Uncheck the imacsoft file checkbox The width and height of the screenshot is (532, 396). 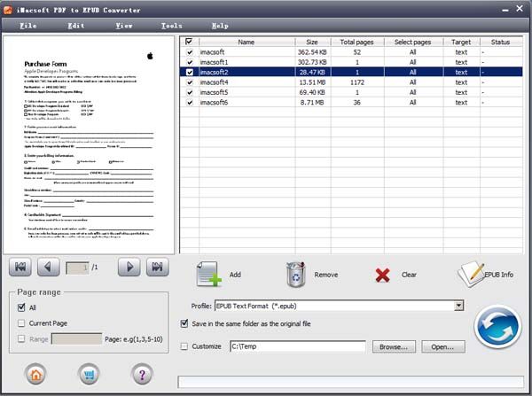[x=190, y=52]
